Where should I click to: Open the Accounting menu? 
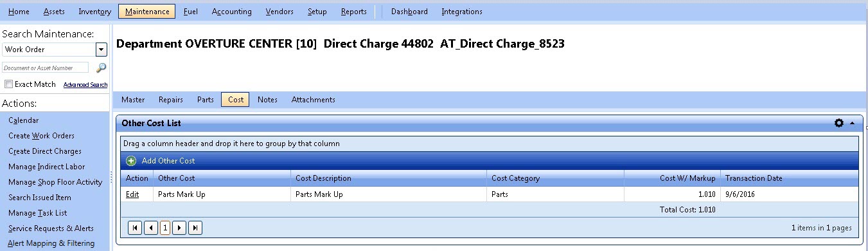(x=231, y=12)
